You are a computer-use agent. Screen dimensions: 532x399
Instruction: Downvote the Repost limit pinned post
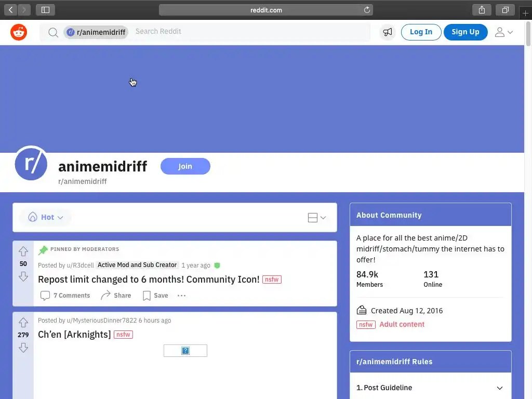pyautogui.click(x=23, y=276)
